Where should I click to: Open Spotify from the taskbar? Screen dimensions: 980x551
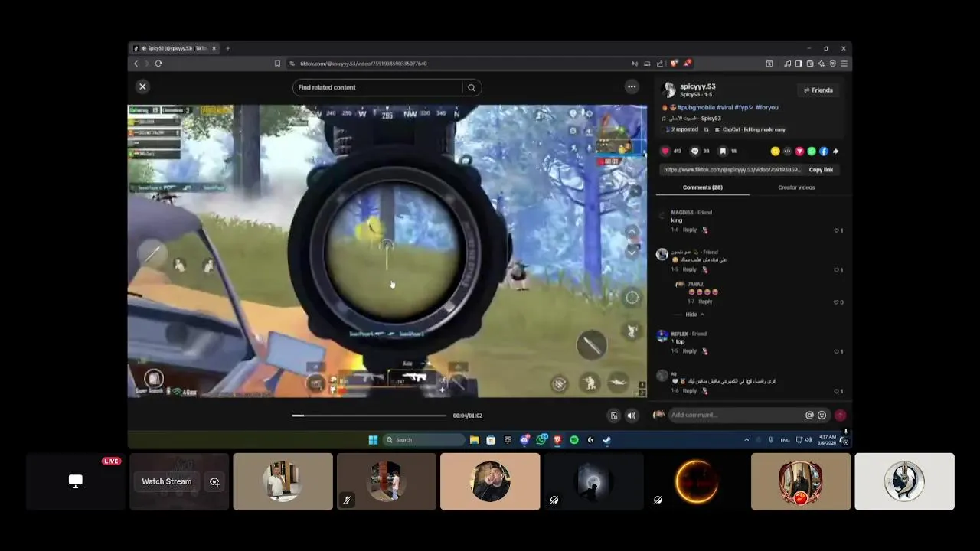[574, 440]
